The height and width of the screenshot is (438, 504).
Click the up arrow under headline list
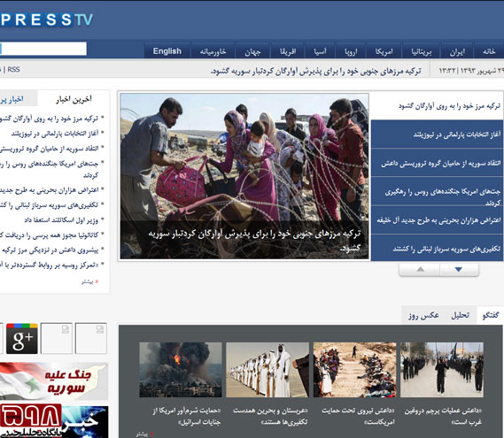(420, 269)
